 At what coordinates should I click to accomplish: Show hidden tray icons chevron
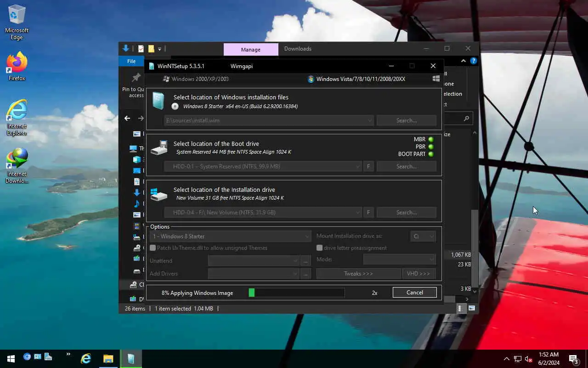507,359
